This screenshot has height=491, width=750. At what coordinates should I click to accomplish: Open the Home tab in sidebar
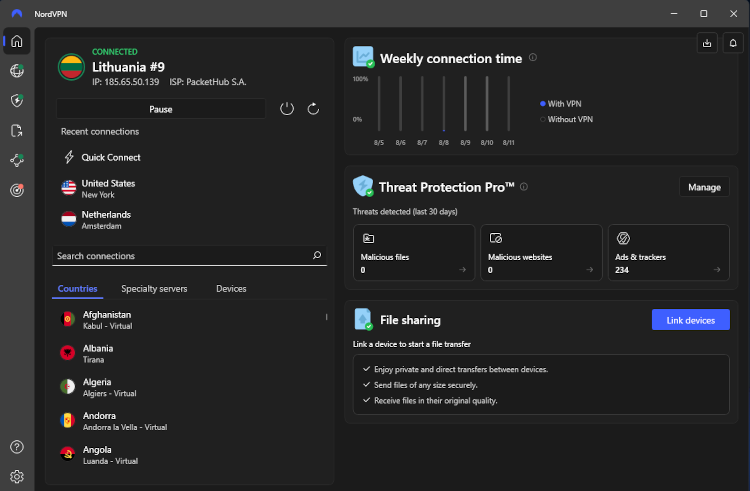point(17,42)
